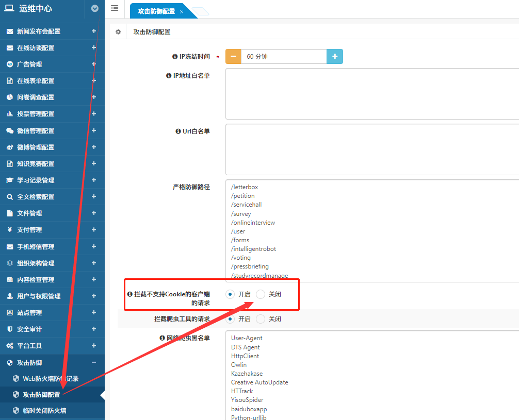
Task: Click the search icon for 全文检索配置
Action: pos(10,197)
